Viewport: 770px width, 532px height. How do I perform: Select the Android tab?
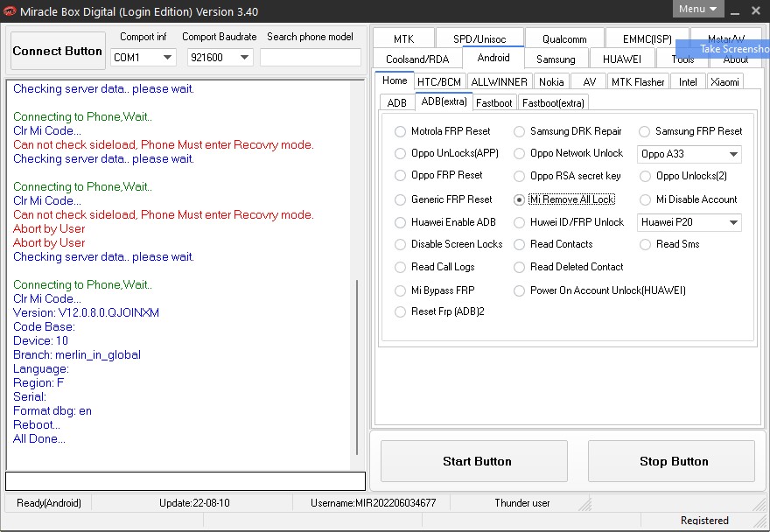point(493,58)
